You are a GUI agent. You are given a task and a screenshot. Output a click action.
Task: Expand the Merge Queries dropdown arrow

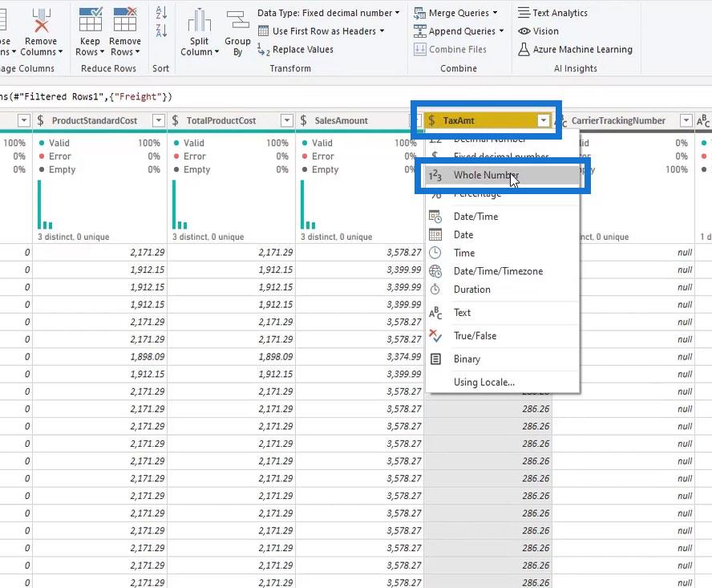(x=495, y=13)
